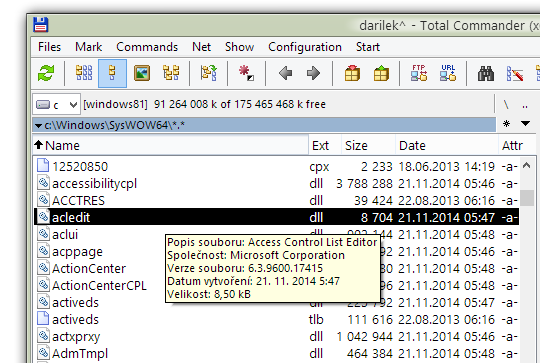Open the FTP connect toolbar icon
Screen dimensions: 540x363
[x=419, y=73]
